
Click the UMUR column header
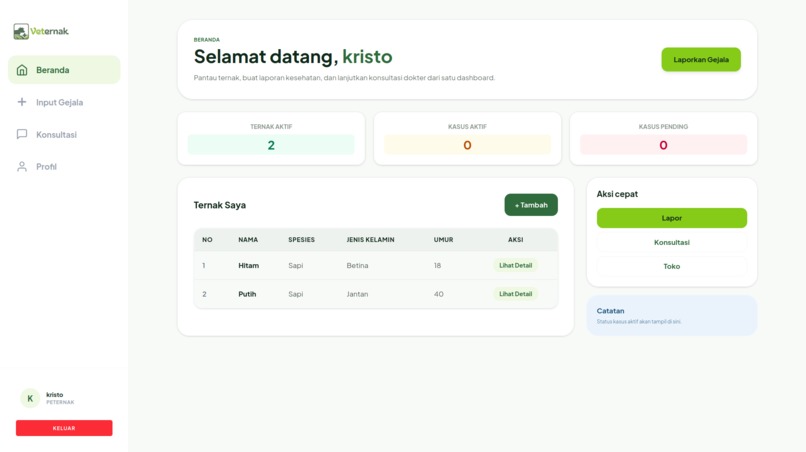click(443, 240)
